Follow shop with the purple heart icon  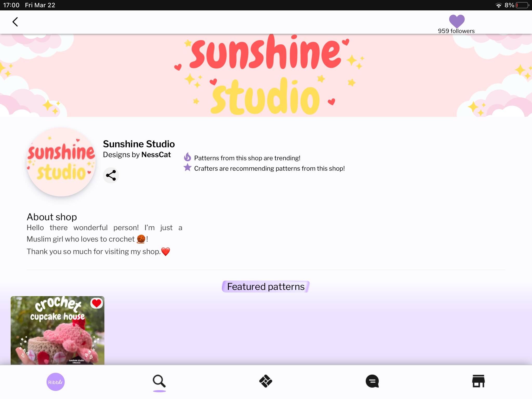[x=457, y=21]
